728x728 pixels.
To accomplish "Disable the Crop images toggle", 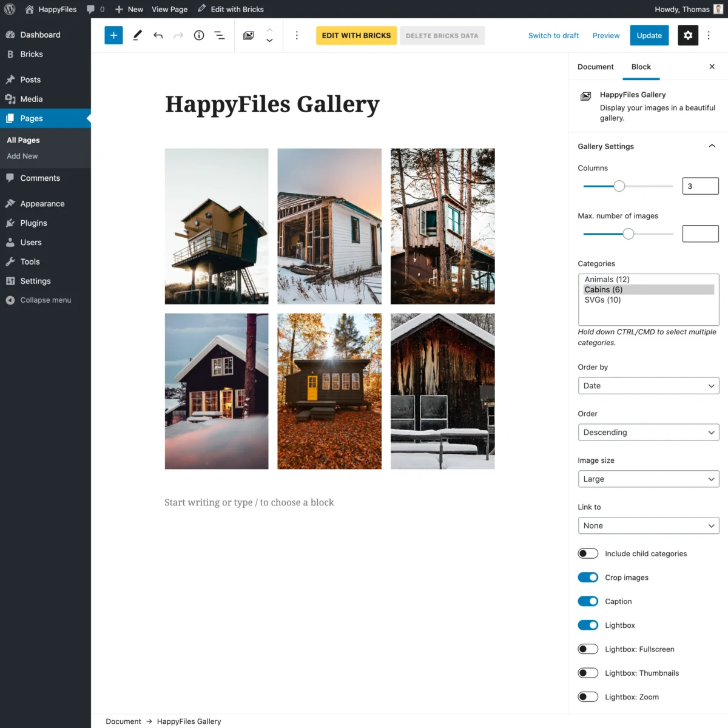I will [587, 577].
